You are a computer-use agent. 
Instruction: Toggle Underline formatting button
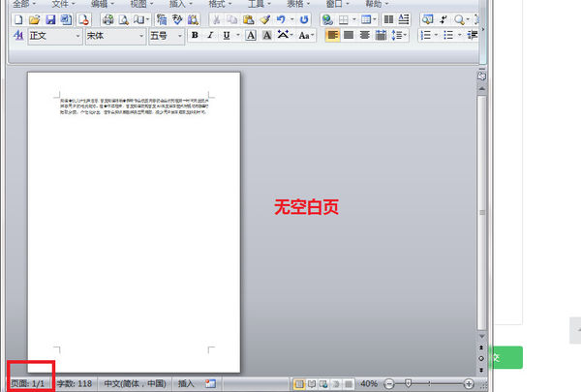[x=227, y=35]
